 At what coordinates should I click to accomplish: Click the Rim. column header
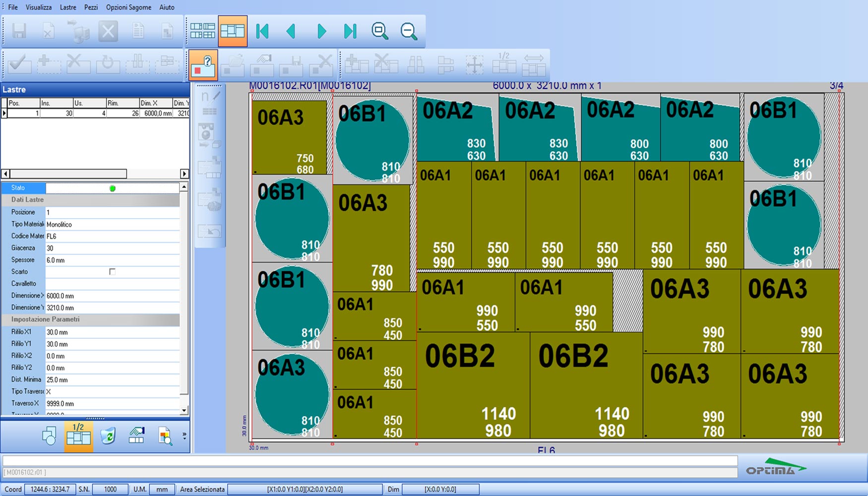[x=123, y=103]
